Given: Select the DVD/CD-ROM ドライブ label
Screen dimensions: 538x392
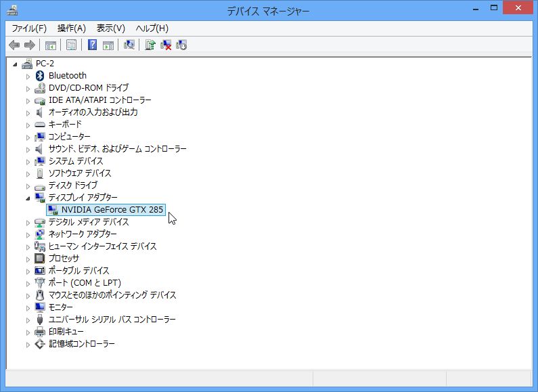Looking at the screenshot, I should coord(89,87).
